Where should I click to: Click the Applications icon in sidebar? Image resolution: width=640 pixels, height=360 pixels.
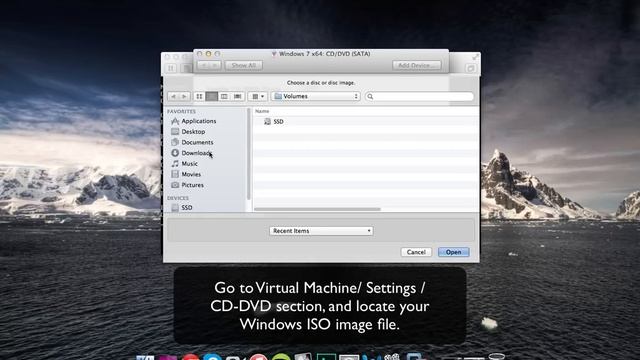pyautogui.click(x=175, y=121)
